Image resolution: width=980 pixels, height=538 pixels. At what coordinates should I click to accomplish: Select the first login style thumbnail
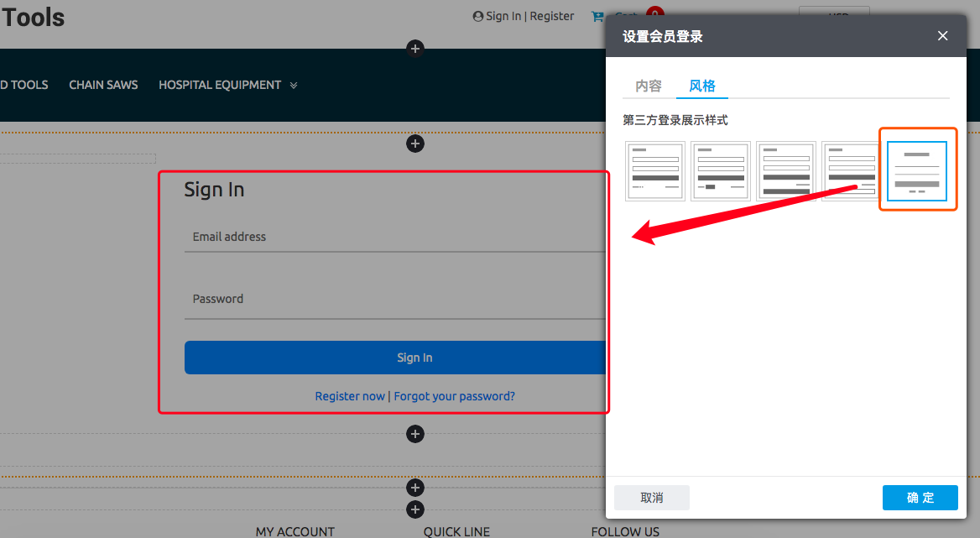tap(655, 171)
